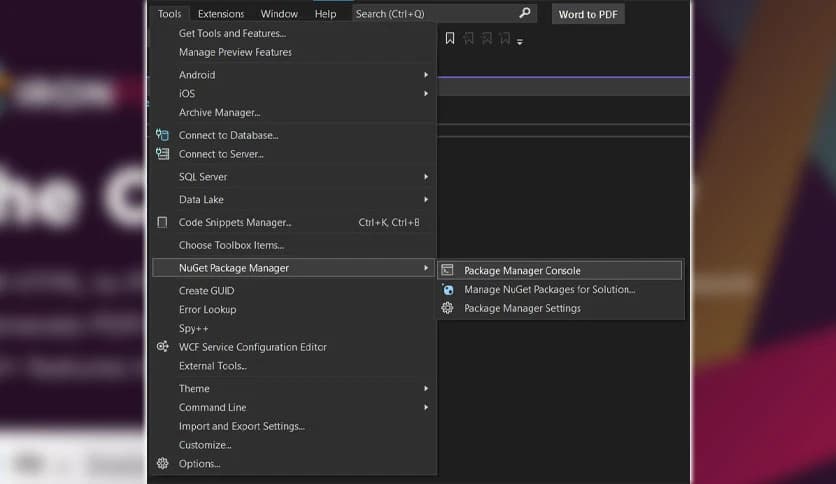Expand the Theme submenu
This screenshot has height=484, width=836.
426,388
